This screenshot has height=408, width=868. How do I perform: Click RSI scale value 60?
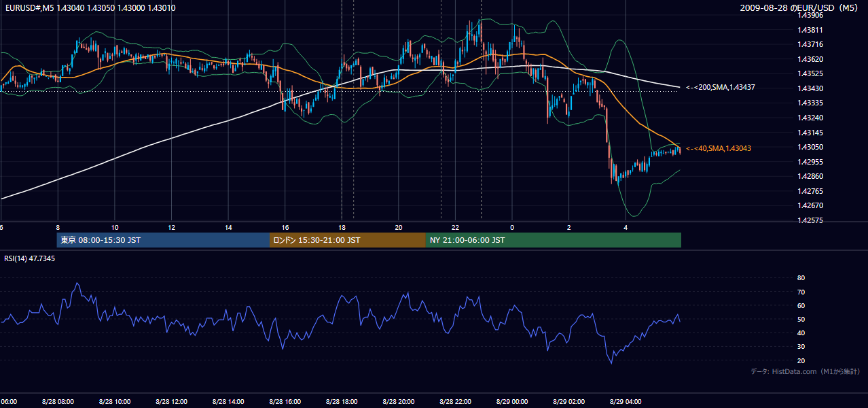(x=801, y=305)
